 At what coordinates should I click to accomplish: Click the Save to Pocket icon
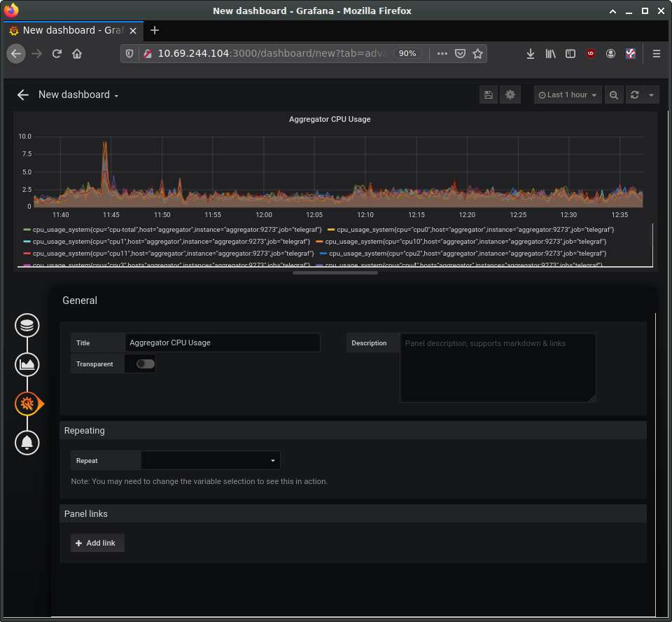461,54
